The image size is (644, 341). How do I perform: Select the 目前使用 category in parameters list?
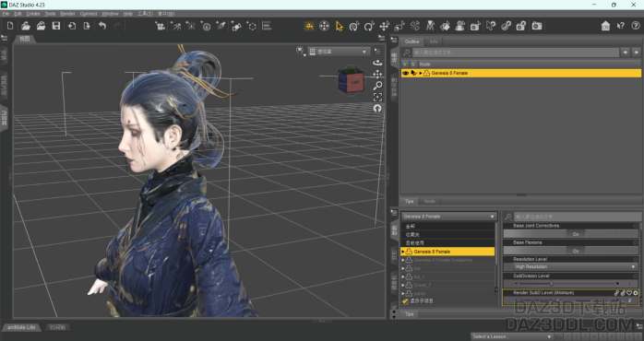tap(447, 243)
